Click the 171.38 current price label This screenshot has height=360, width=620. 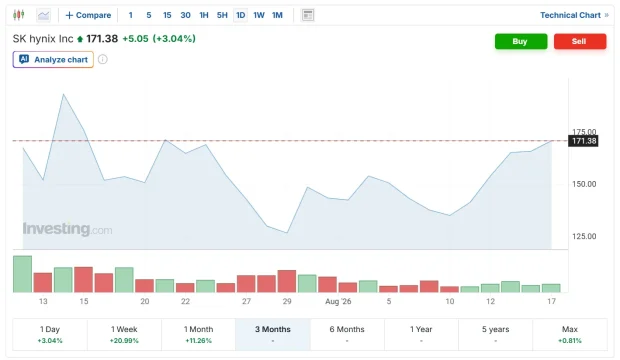(583, 141)
